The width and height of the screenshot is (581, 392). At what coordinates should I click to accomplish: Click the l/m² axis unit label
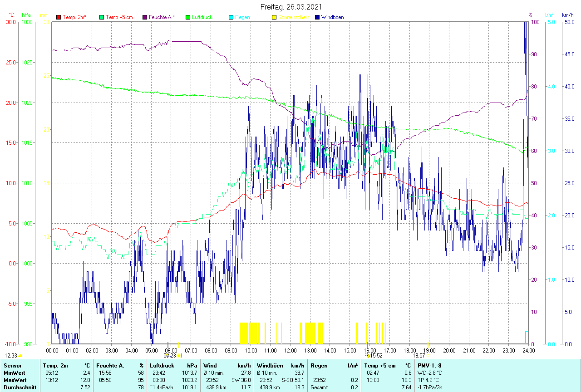(549, 15)
